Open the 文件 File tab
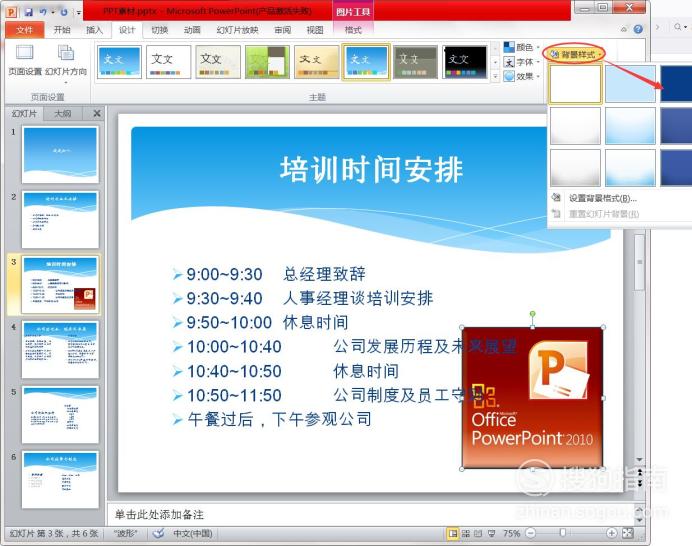Viewport: 692px width, 546px height. point(25,30)
